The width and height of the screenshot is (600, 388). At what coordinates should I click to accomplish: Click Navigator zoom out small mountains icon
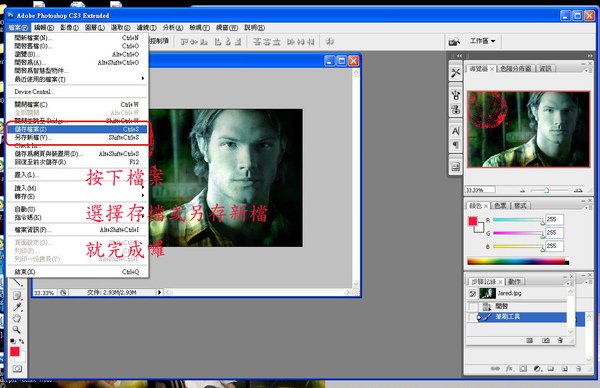522,190
